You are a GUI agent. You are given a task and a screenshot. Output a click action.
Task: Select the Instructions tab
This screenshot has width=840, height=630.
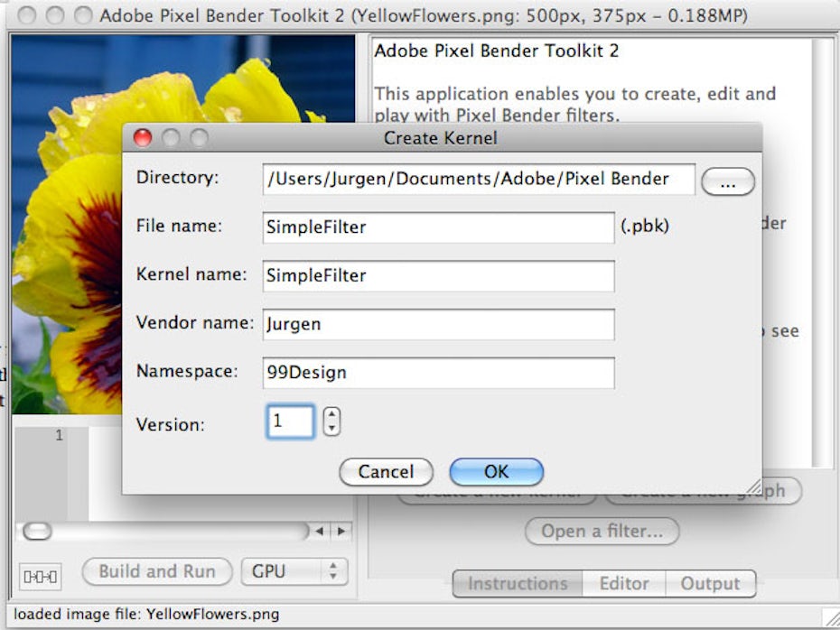pyautogui.click(x=518, y=584)
